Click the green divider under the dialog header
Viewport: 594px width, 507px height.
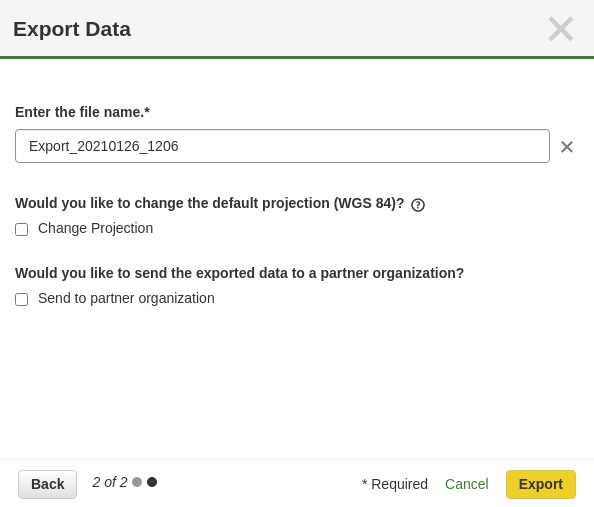tap(297, 58)
